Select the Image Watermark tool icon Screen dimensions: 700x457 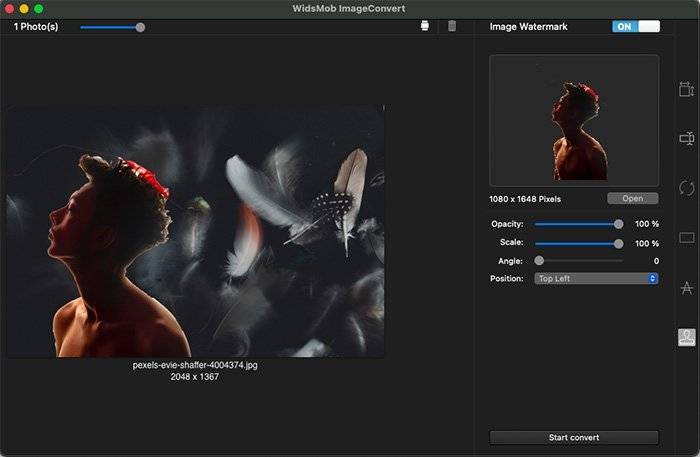686,337
